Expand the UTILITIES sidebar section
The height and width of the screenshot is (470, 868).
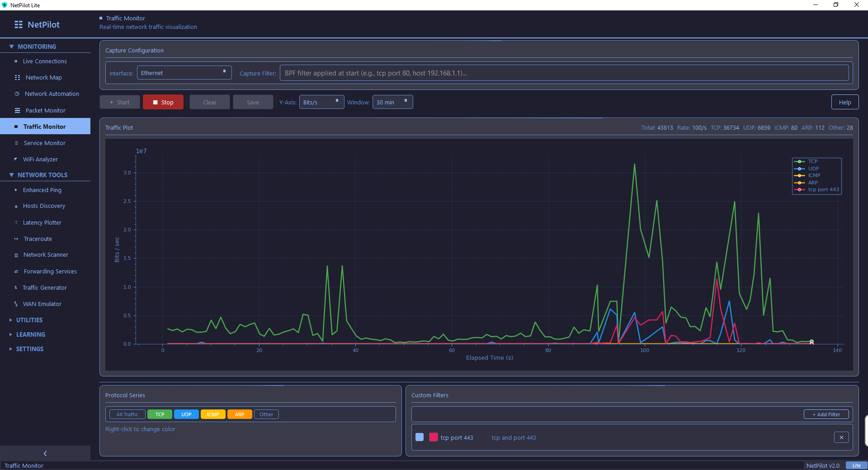[29, 320]
